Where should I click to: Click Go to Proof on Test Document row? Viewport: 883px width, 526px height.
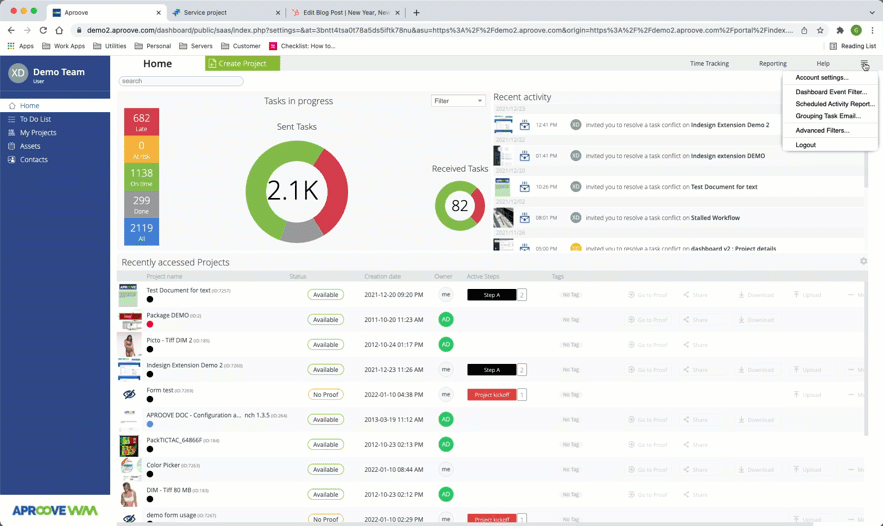click(648, 295)
